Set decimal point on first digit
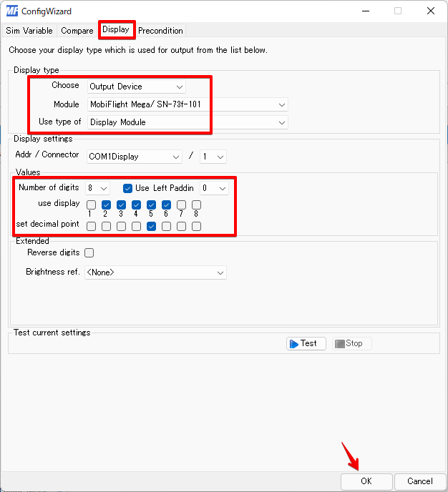This screenshot has height=492, width=448. pyautogui.click(x=91, y=226)
